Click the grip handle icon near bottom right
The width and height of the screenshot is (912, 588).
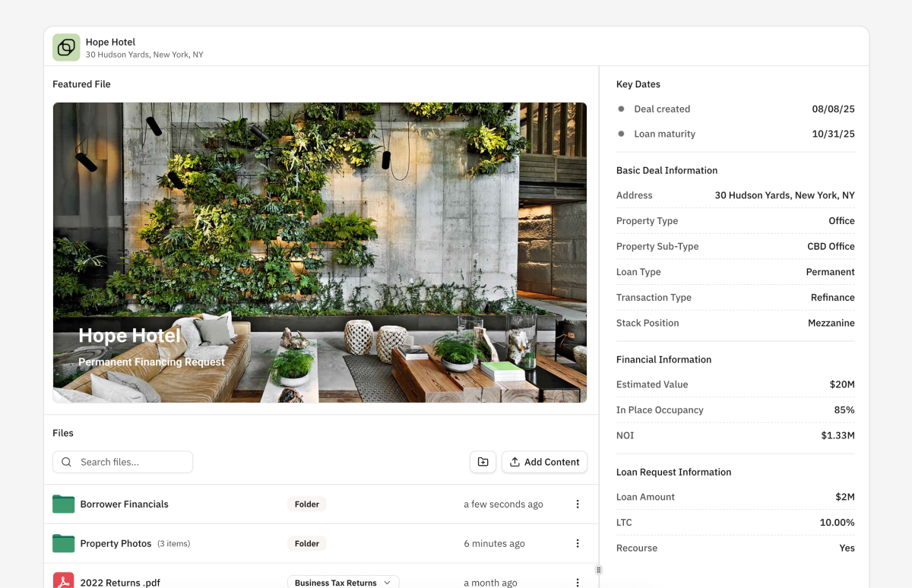pyautogui.click(x=599, y=570)
